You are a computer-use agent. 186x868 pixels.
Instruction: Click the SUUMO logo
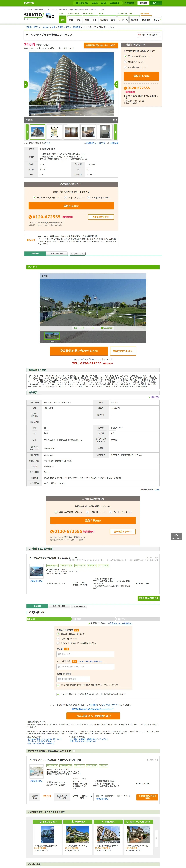[x=34, y=16]
